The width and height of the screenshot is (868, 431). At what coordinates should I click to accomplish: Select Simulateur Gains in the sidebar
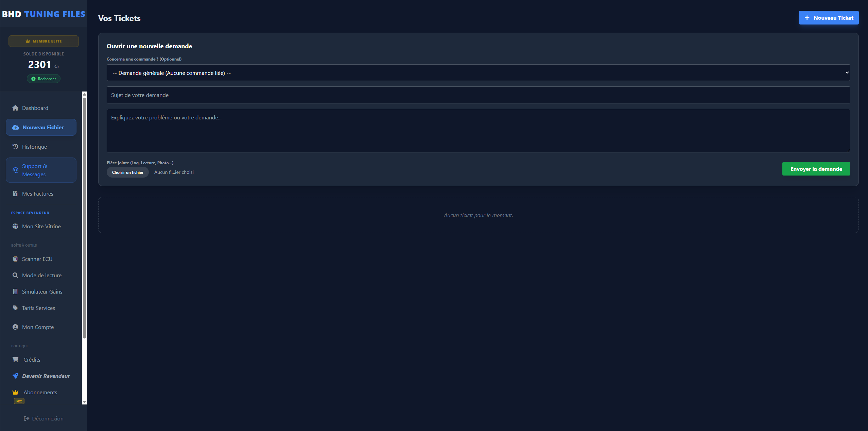coord(42,292)
